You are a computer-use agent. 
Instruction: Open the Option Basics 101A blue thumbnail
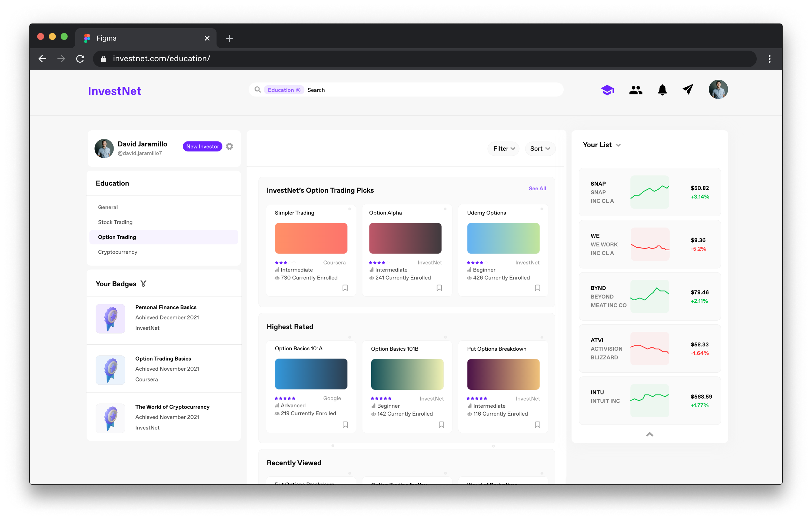pyautogui.click(x=311, y=374)
